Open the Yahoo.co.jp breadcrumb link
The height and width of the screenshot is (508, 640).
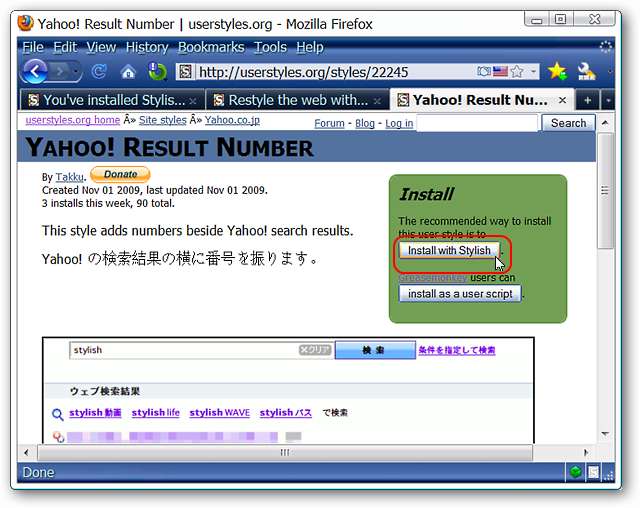(232, 120)
